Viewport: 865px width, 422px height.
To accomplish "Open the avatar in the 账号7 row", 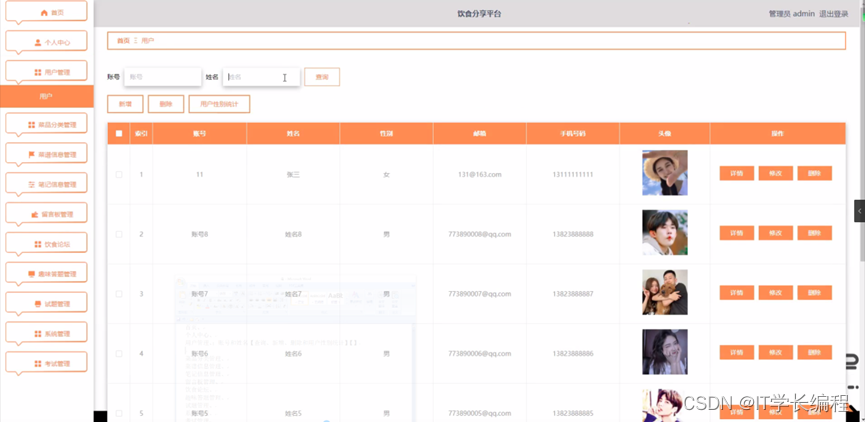I will tap(665, 292).
